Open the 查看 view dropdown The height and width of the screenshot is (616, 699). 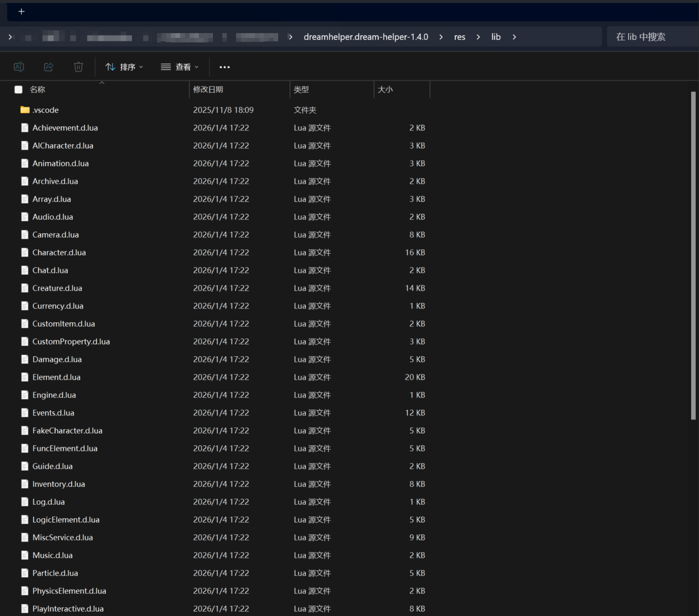tap(180, 67)
